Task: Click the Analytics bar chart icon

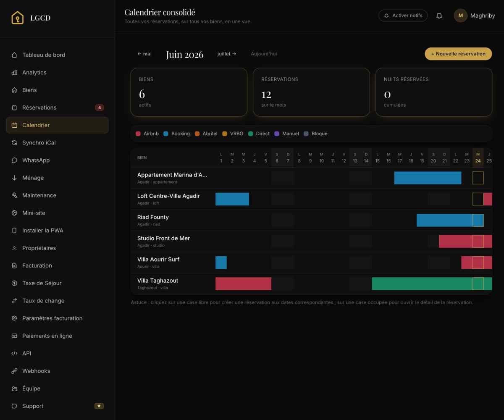Action: [x=14, y=73]
